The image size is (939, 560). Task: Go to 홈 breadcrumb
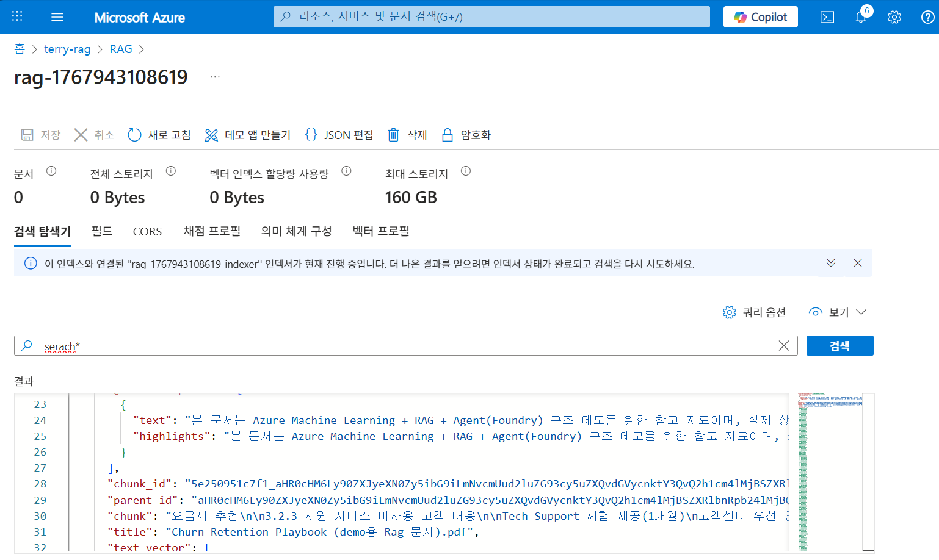point(20,49)
